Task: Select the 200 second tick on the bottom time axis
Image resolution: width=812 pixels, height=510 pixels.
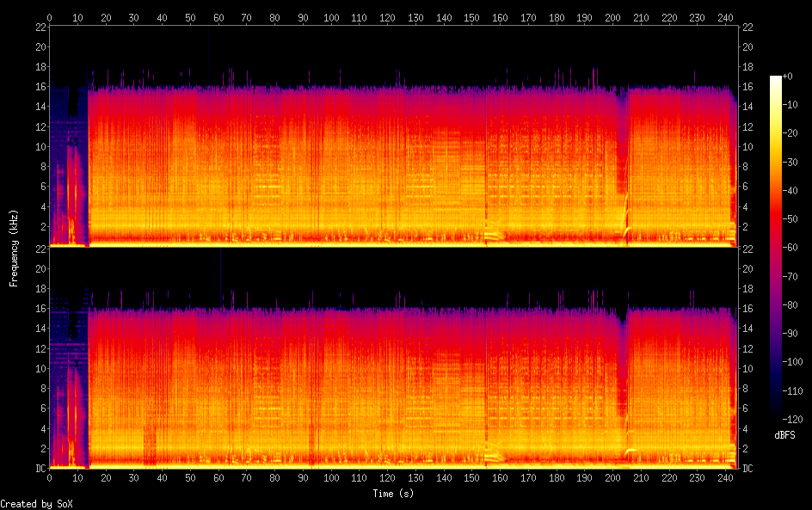Action: pos(613,477)
